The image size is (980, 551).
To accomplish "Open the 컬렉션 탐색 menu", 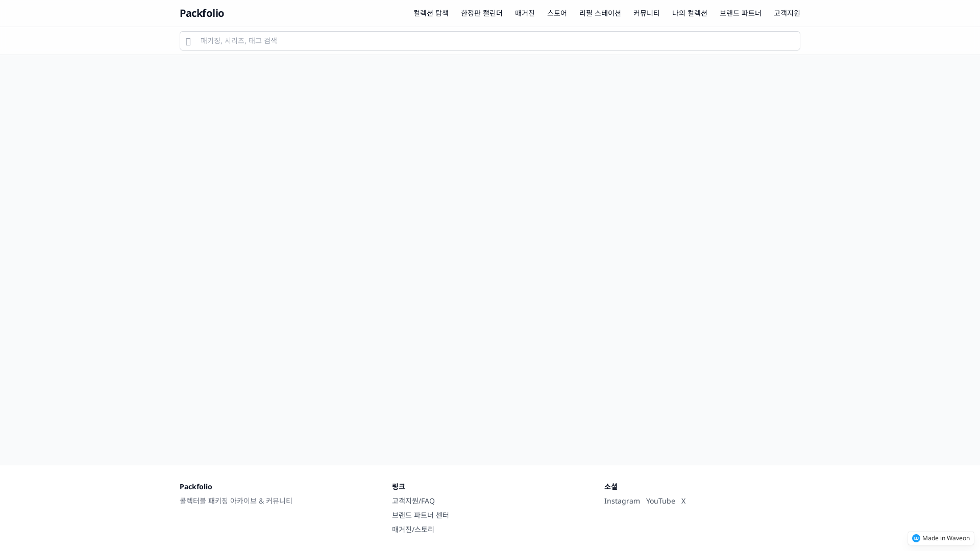I will [431, 13].
